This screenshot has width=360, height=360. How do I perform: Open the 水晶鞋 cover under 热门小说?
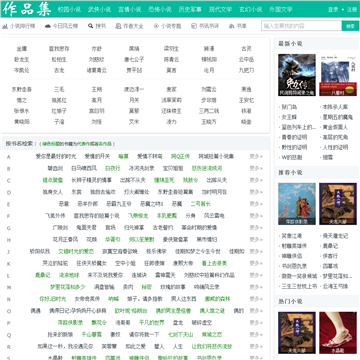click(x=338, y=333)
